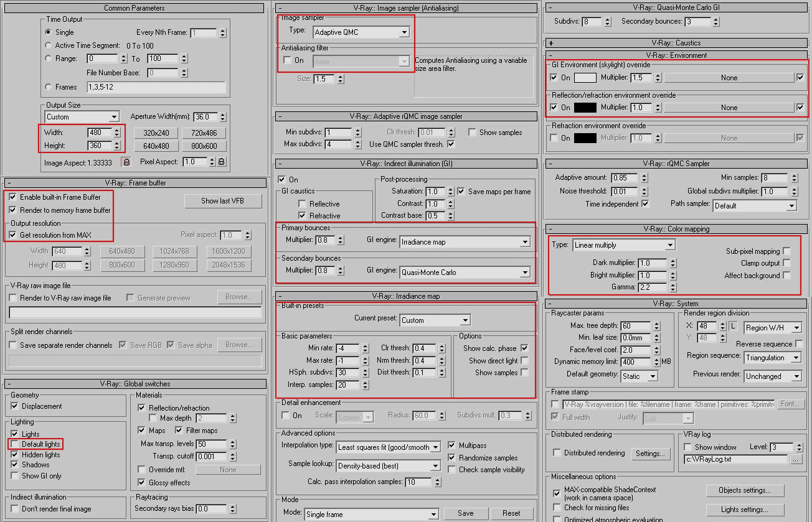Image resolution: width=812 pixels, height=522 pixels.
Task: Expand the V-Ray:: Caustics rollout plus sign
Action: click(551, 43)
